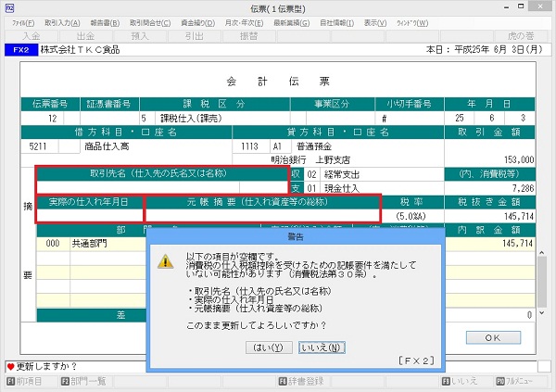Open the 自社情報(I) menu

[x=336, y=23]
